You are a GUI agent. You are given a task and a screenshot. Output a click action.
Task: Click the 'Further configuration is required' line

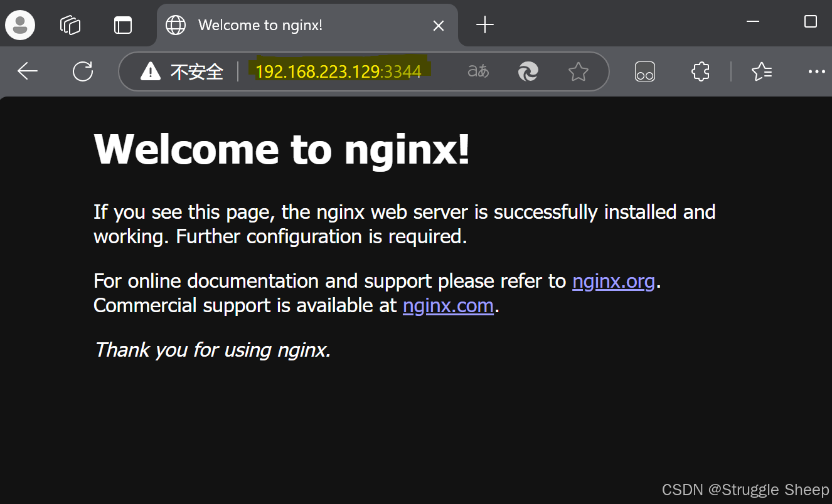321,236
